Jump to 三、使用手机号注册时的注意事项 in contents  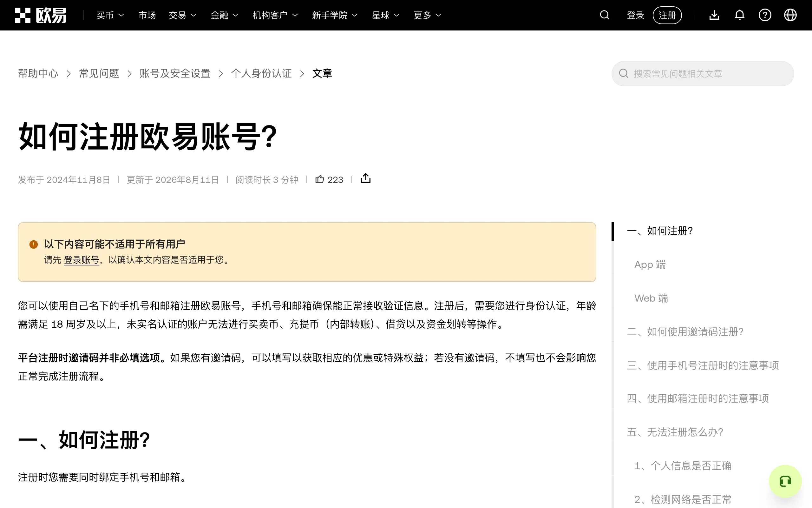coord(703,365)
